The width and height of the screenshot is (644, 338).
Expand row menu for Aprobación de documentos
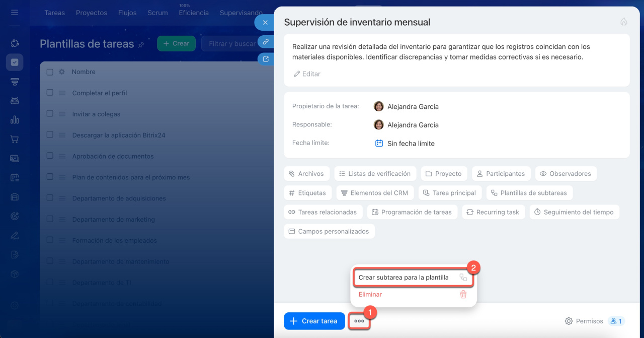pyautogui.click(x=62, y=156)
